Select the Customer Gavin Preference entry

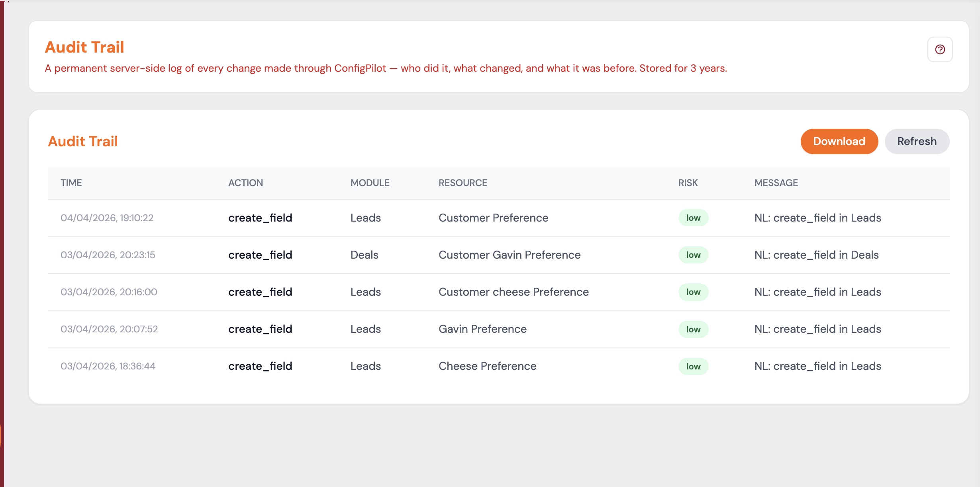[x=510, y=255]
